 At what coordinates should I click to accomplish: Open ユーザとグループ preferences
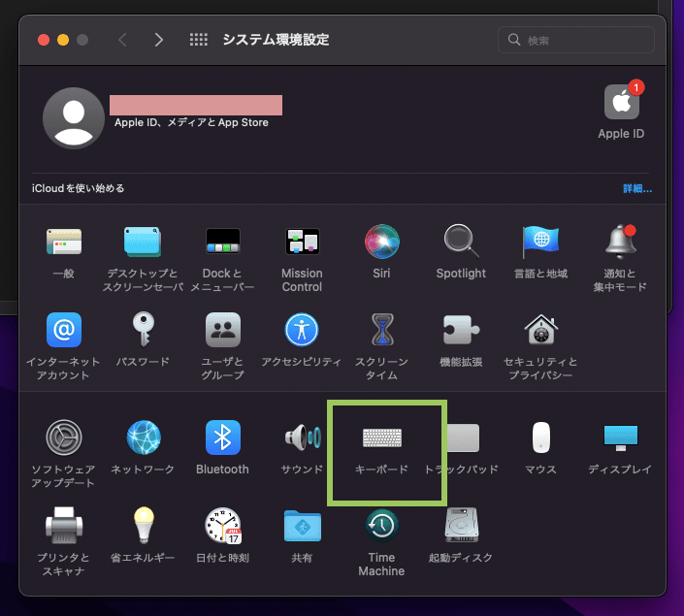222,330
